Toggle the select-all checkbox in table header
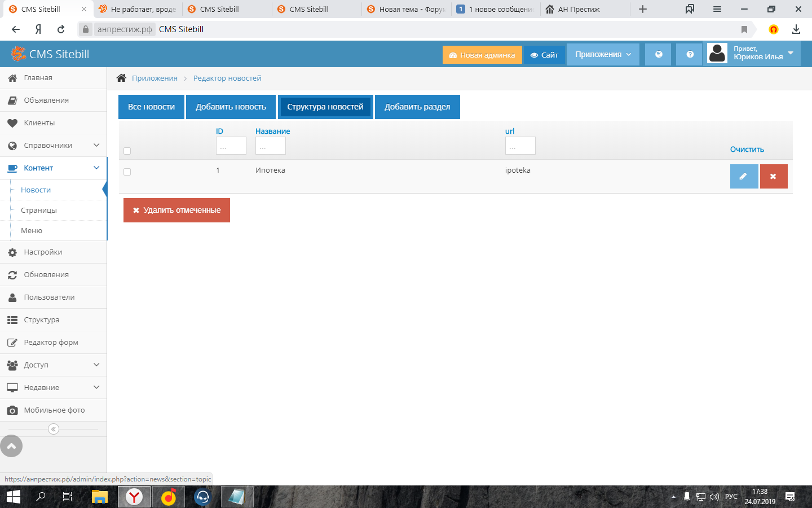The width and height of the screenshot is (812, 508). (x=127, y=151)
